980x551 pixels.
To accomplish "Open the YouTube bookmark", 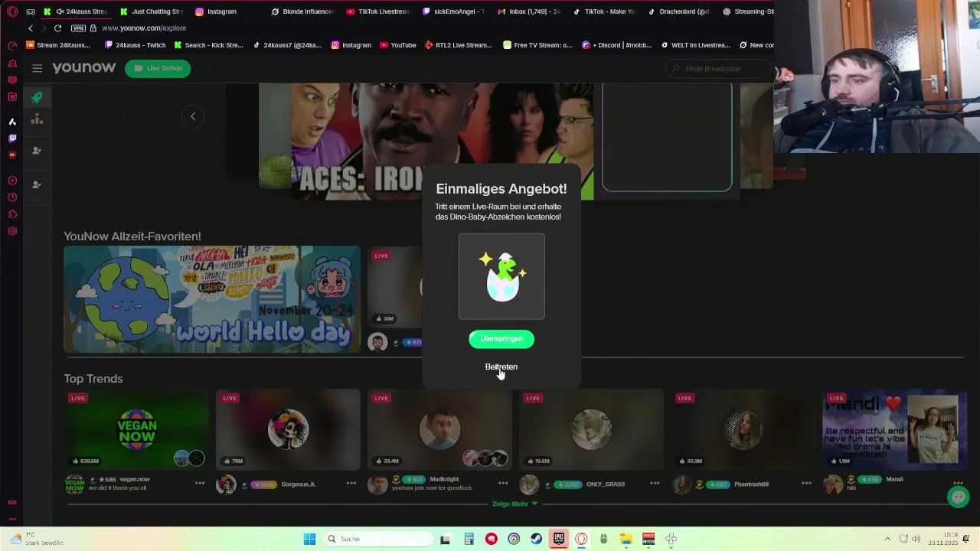I will 397,45.
